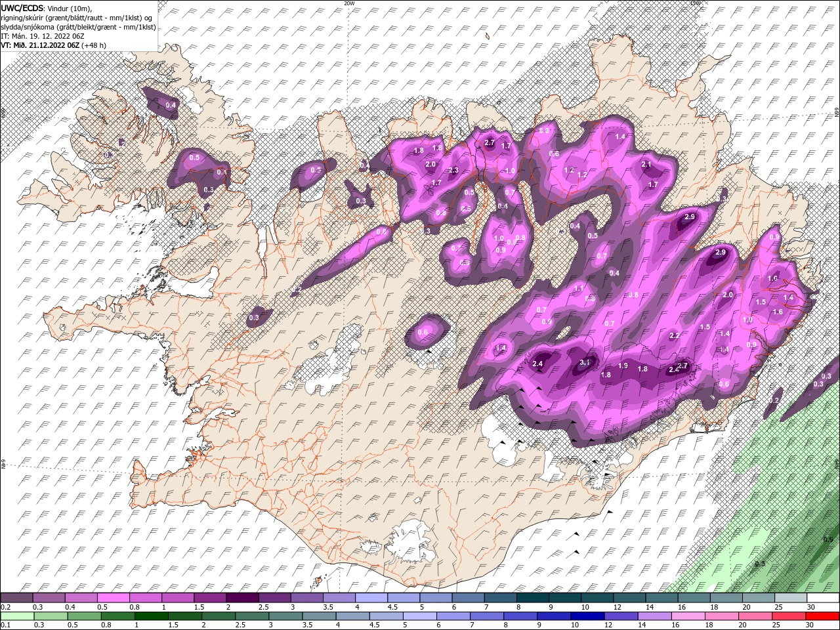Click the 'rigning/skúrir' description line
840x630 pixels.
coord(76,17)
